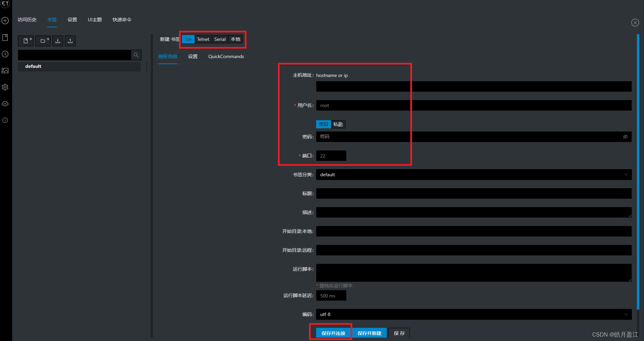Click the 主机地址 host input field
Screen dimensions: 644x341
click(474, 86)
